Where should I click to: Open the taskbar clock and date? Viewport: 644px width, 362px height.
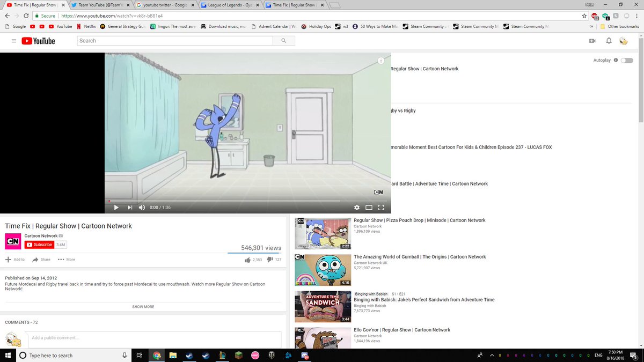pos(615,355)
